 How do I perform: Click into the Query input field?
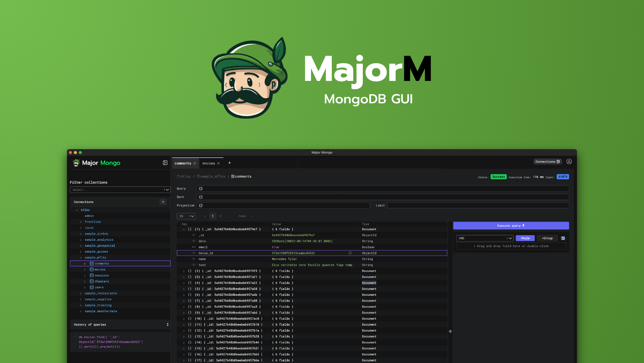(383, 189)
